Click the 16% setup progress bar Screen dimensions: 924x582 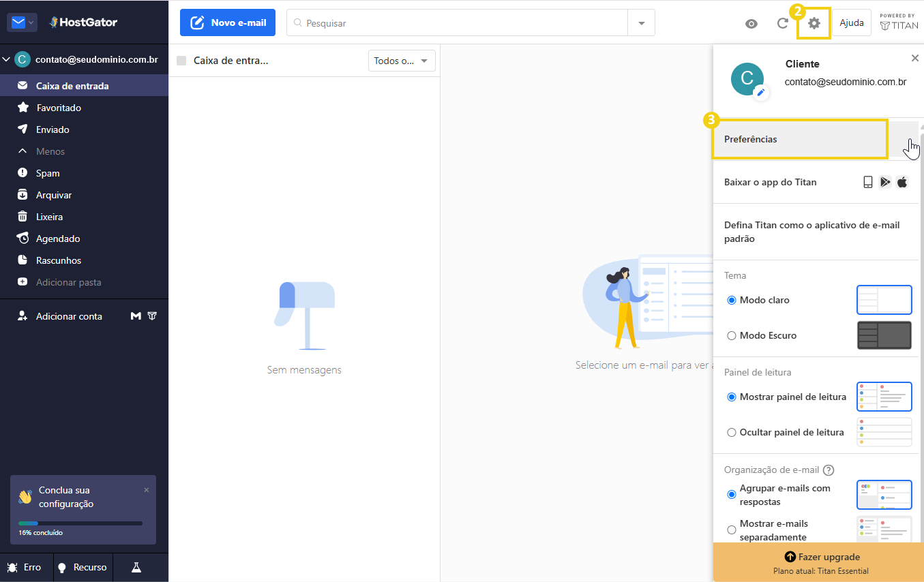[x=82, y=523]
